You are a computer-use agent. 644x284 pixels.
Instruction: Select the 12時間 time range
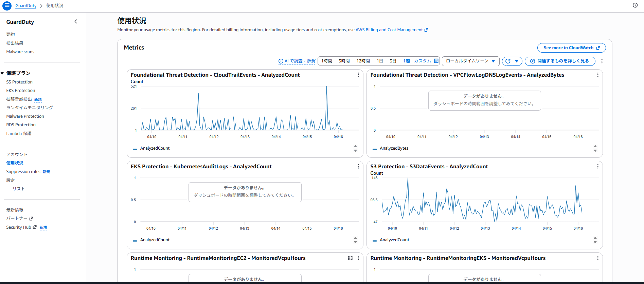363,61
